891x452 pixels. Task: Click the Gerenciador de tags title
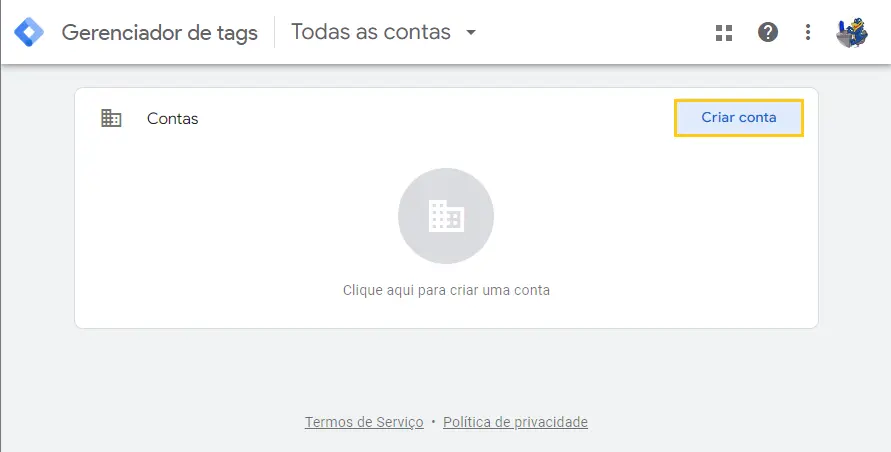click(160, 32)
